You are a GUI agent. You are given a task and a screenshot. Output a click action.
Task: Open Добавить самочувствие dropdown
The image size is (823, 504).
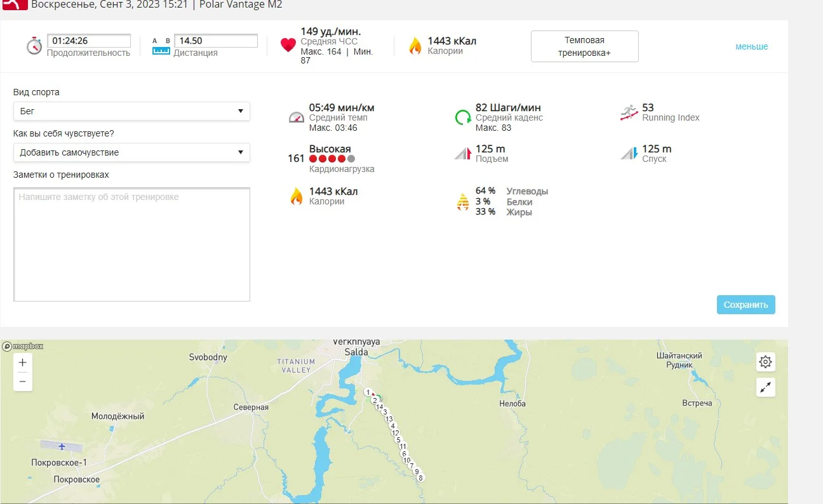click(131, 152)
